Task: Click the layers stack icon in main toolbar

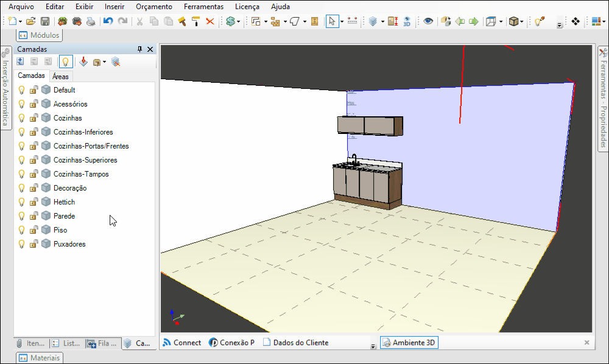Action: (x=373, y=21)
